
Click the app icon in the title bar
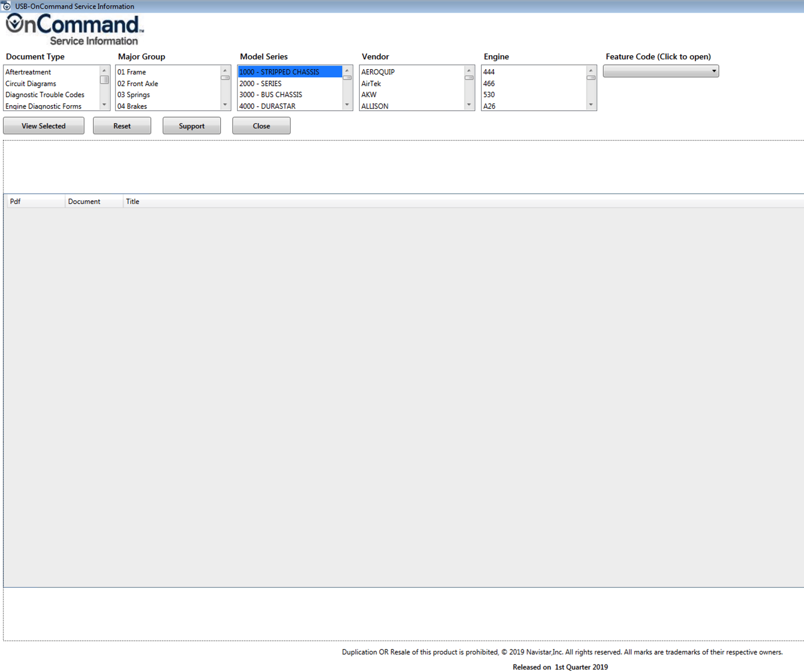(x=6, y=6)
